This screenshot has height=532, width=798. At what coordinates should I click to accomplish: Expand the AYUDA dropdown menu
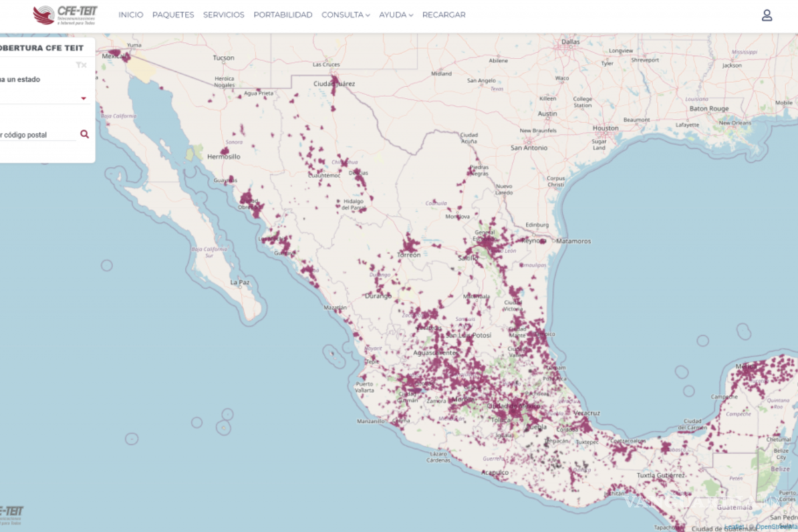[x=395, y=14]
